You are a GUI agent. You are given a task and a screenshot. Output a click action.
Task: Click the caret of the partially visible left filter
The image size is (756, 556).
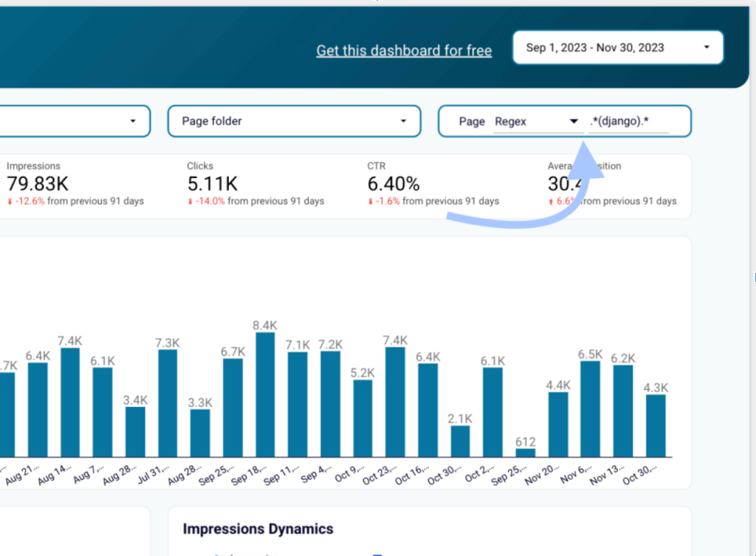[x=133, y=121]
